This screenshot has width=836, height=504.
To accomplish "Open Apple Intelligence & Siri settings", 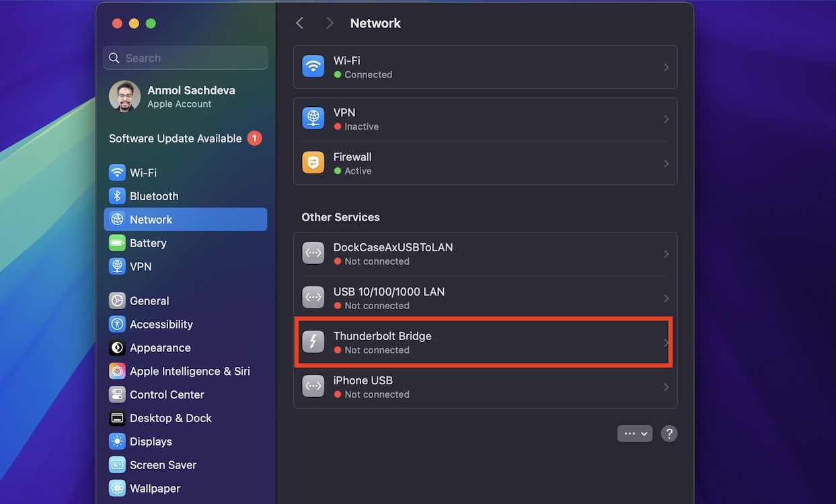I will (190, 371).
